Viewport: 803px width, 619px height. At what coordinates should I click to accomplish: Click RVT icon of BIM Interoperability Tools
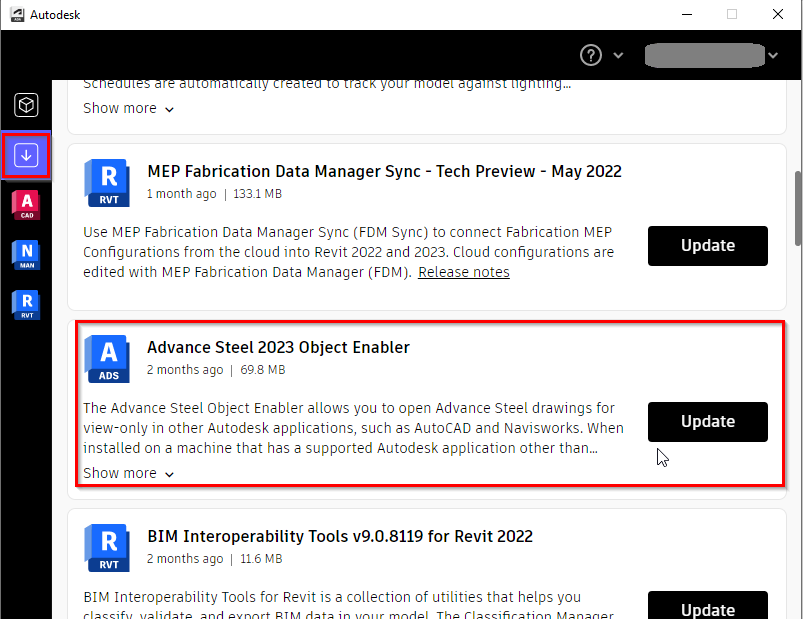coord(107,548)
